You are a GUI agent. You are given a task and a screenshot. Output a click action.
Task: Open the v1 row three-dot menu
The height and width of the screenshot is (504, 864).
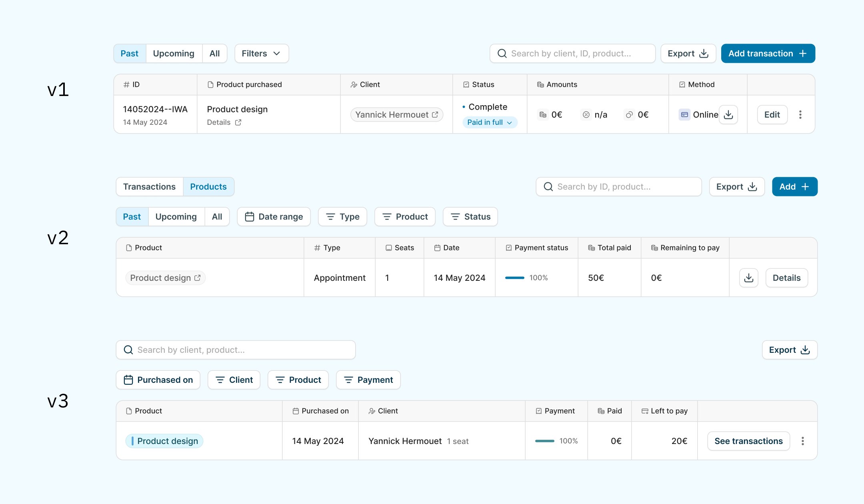pyautogui.click(x=800, y=115)
